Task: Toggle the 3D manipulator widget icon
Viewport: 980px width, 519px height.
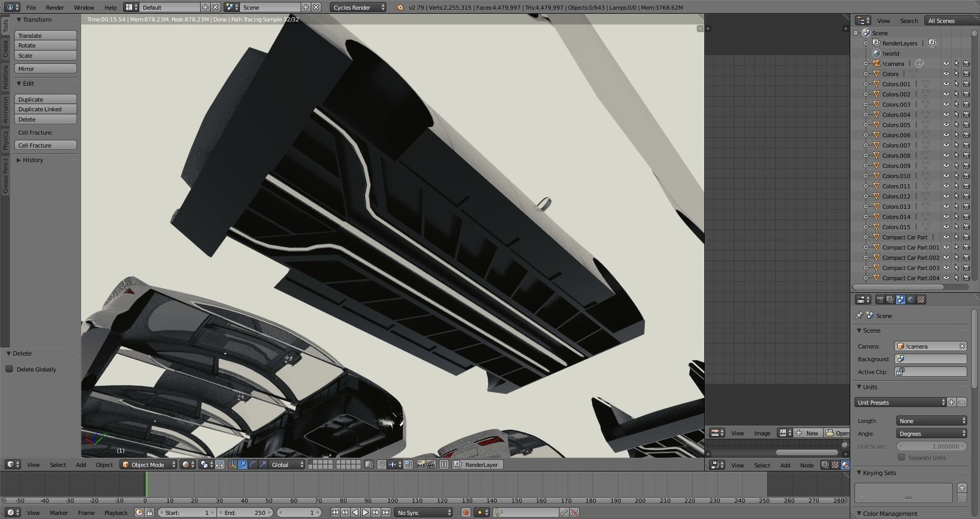Action: 232,464
